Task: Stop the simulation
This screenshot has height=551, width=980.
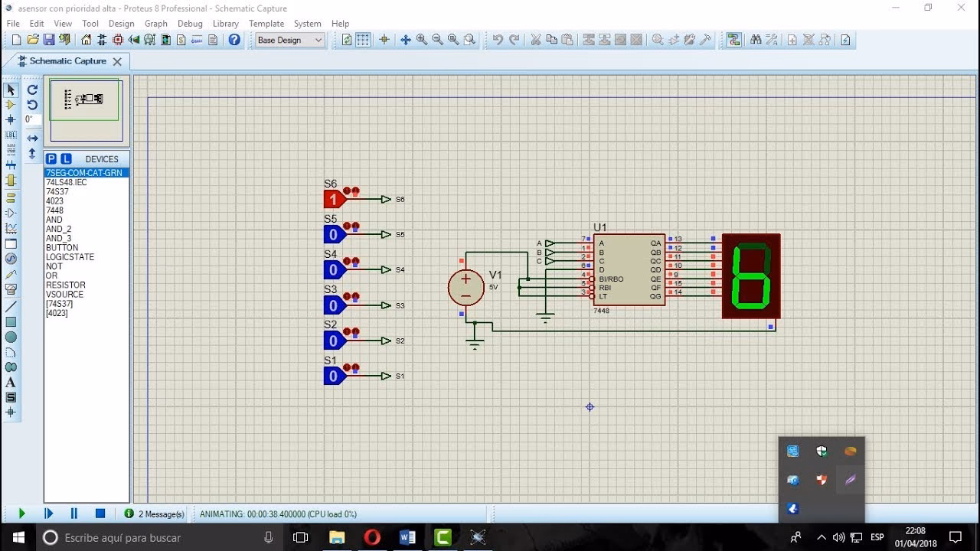Action: click(100, 514)
